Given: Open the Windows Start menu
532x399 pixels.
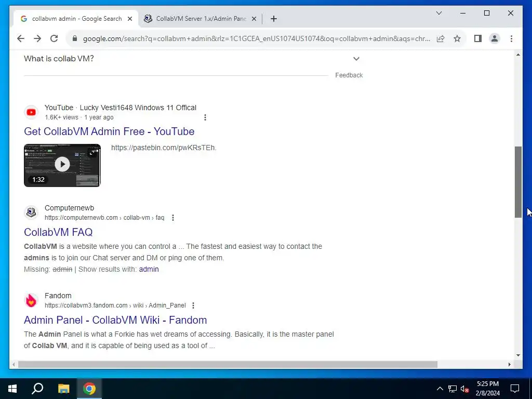Looking at the screenshot, I should point(12,389).
